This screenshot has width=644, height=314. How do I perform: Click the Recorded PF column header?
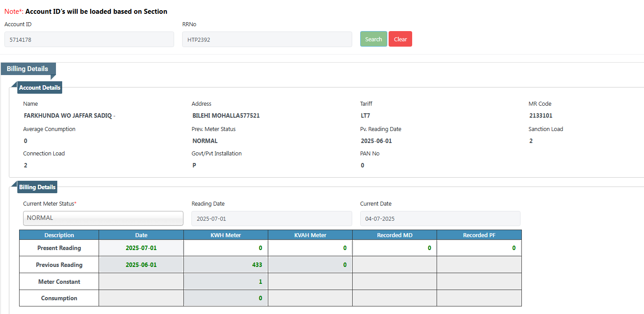pos(479,235)
